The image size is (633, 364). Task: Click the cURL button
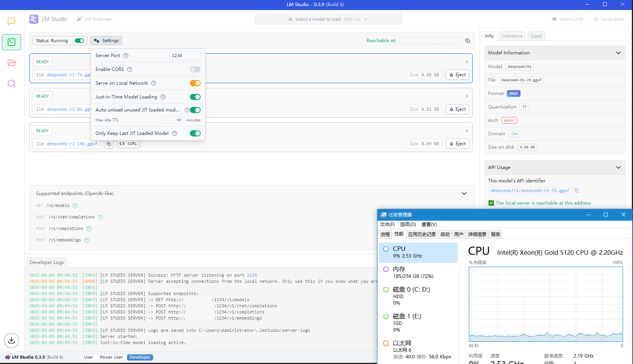pos(128,144)
